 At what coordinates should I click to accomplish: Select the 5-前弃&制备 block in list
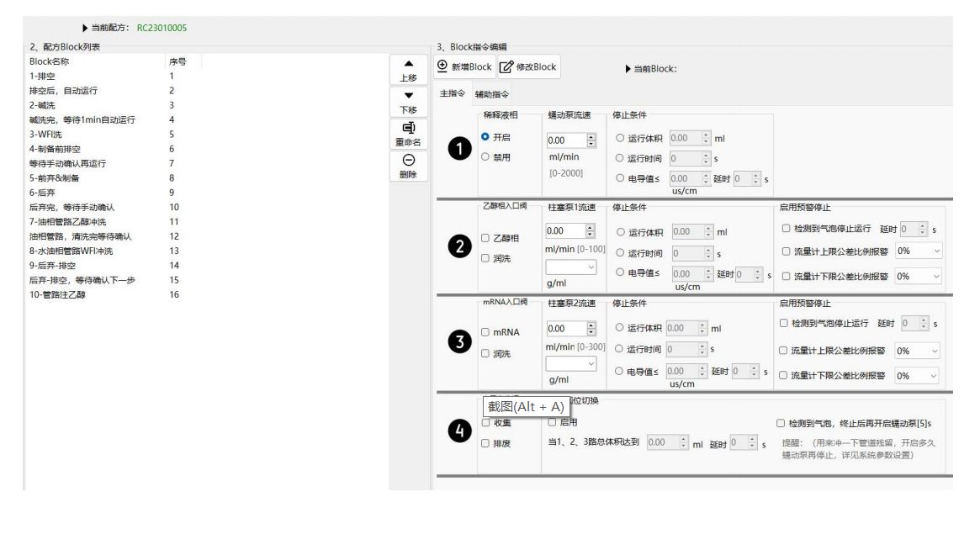55,177
